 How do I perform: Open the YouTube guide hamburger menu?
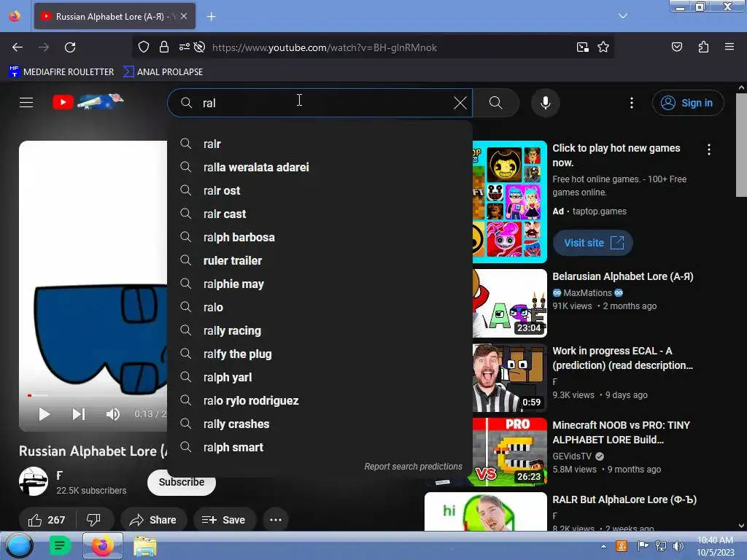tap(26, 102)
